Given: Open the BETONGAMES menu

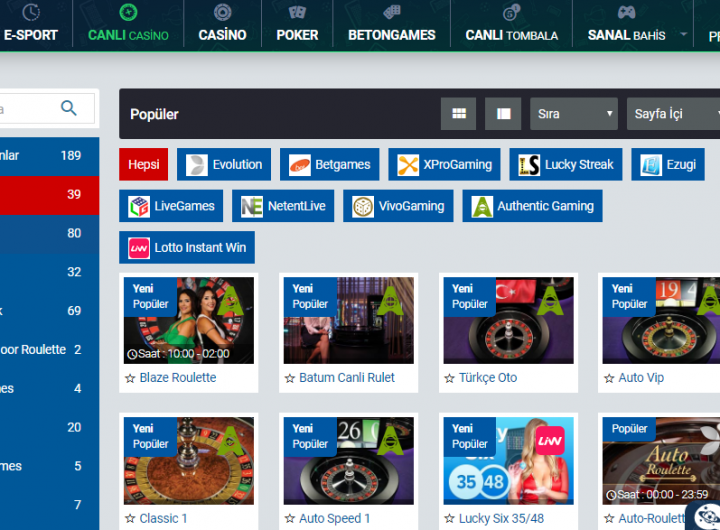Looking at the screenshot, I should click(x=392, y=24).
